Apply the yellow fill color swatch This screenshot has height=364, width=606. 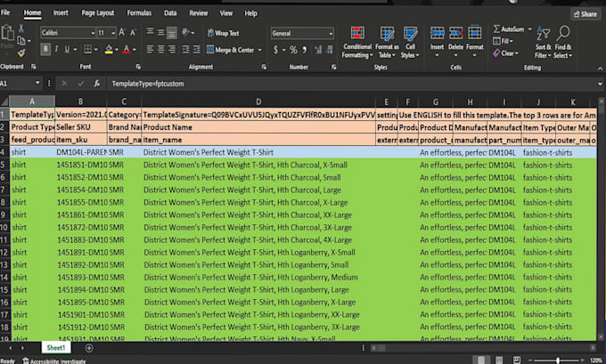[x=107, y=51]
